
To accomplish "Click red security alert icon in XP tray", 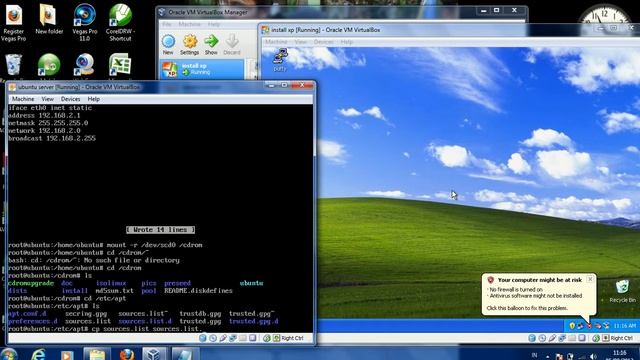I will coord(589,326).
